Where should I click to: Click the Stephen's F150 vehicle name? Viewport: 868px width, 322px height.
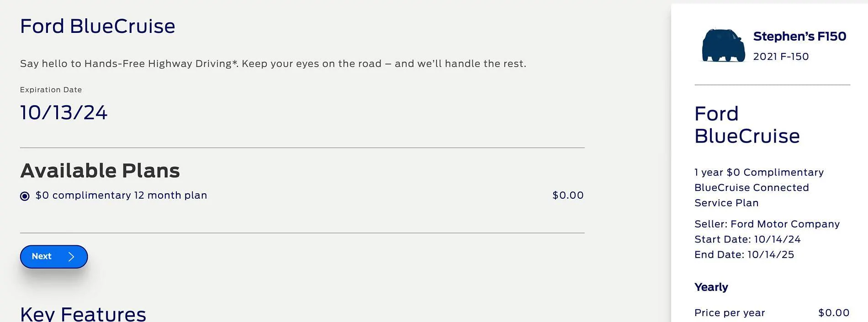[799, 37]
